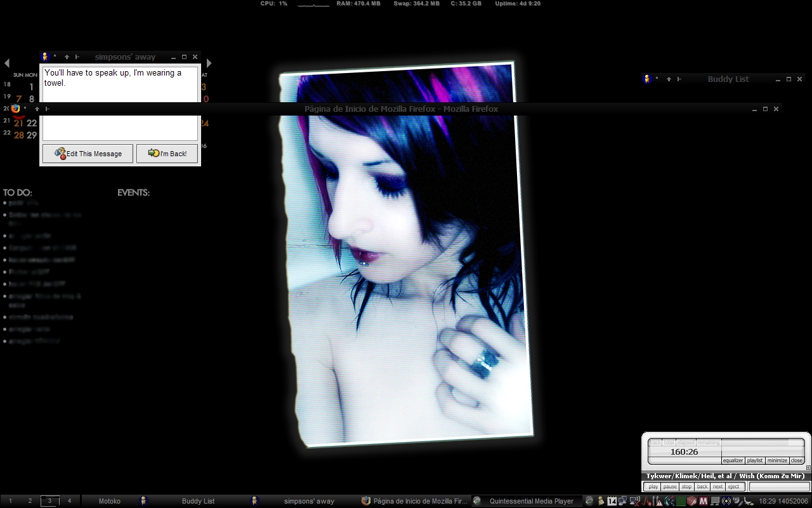Click the wallpaper photo thumbnail
Viewport: 812px width, 508px height.
406,254
